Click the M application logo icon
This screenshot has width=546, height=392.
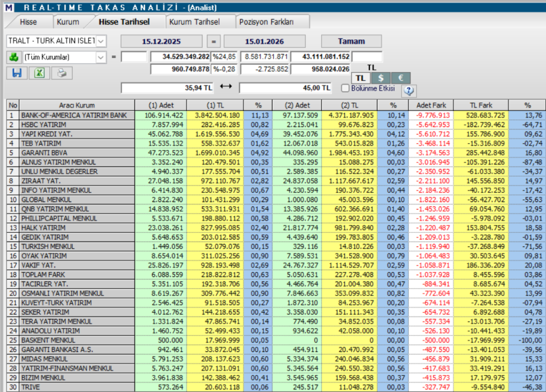point(9,7)
